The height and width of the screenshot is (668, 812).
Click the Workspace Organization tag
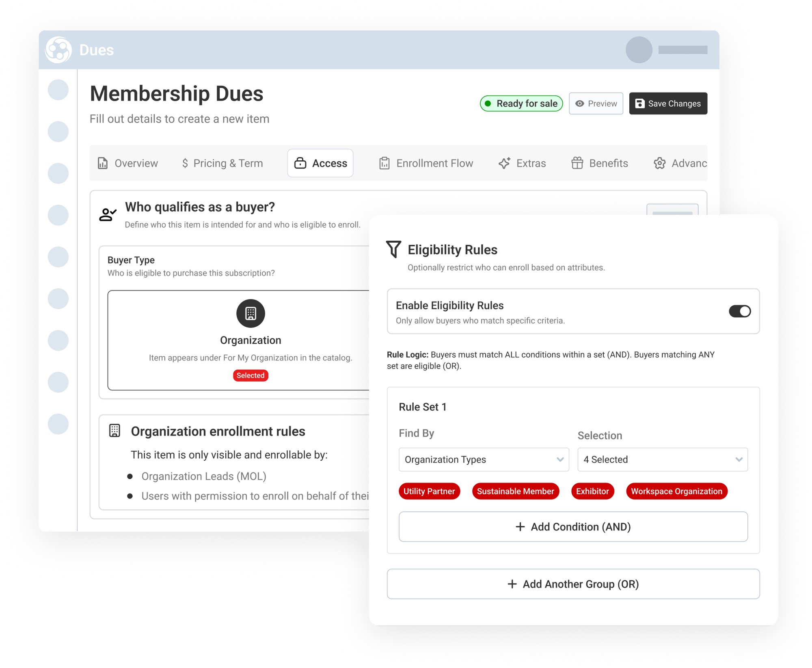point(676,491)
